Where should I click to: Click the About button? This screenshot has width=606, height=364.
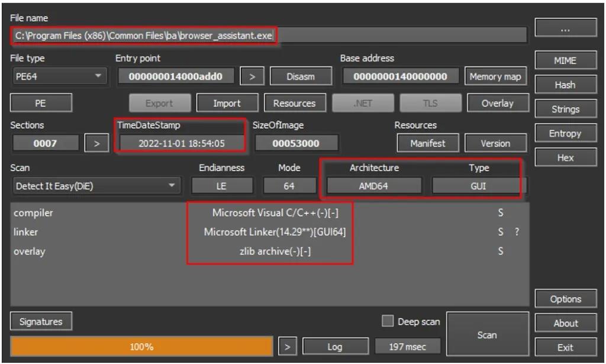pyautogui.click(x=565, y=323)
